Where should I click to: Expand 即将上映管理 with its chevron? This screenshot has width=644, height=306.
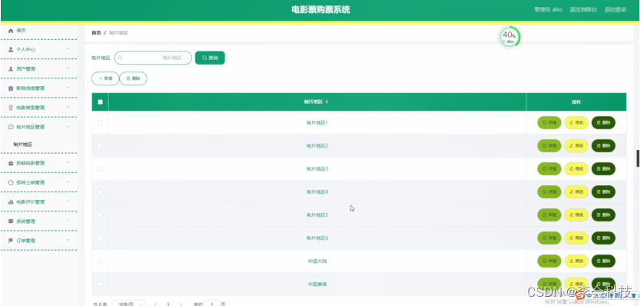tap(68, 182)
